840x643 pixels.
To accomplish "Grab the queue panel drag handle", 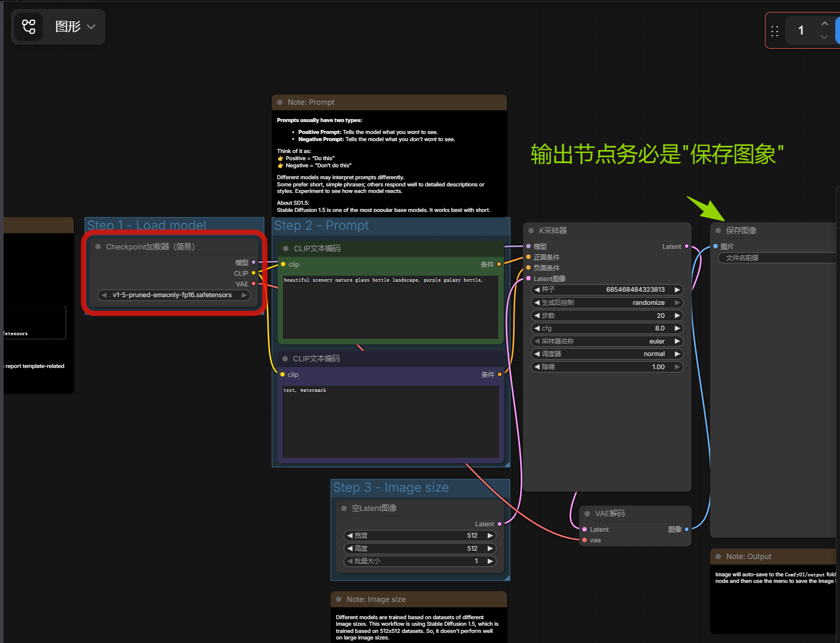I will coord(774,31).
